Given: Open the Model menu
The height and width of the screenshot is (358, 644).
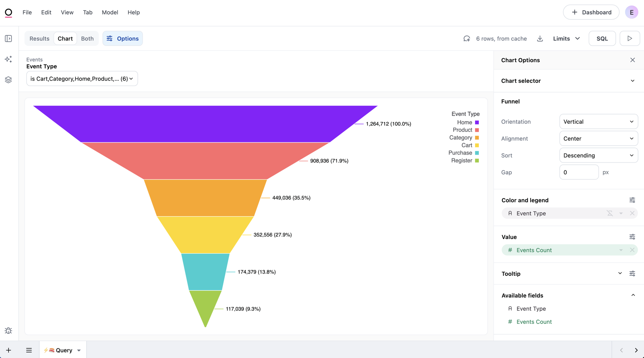Looking at the screenshot, I should click(x=110, y=12).
